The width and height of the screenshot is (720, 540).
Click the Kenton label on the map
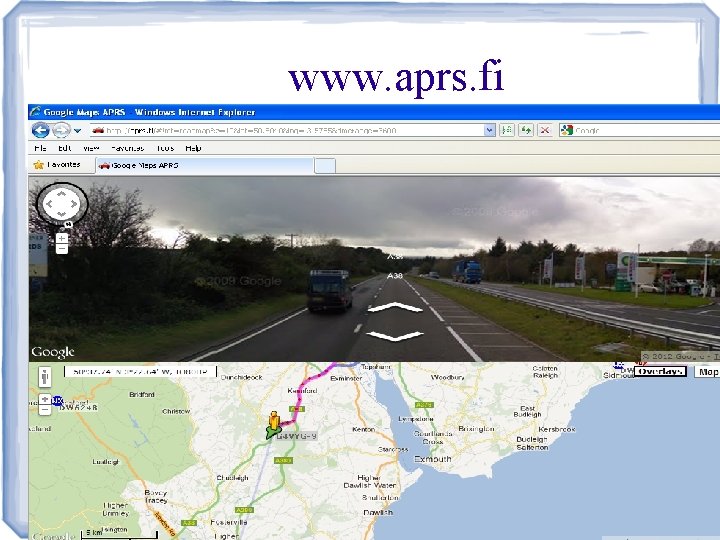pyautogui.click(x=363, y=429)
